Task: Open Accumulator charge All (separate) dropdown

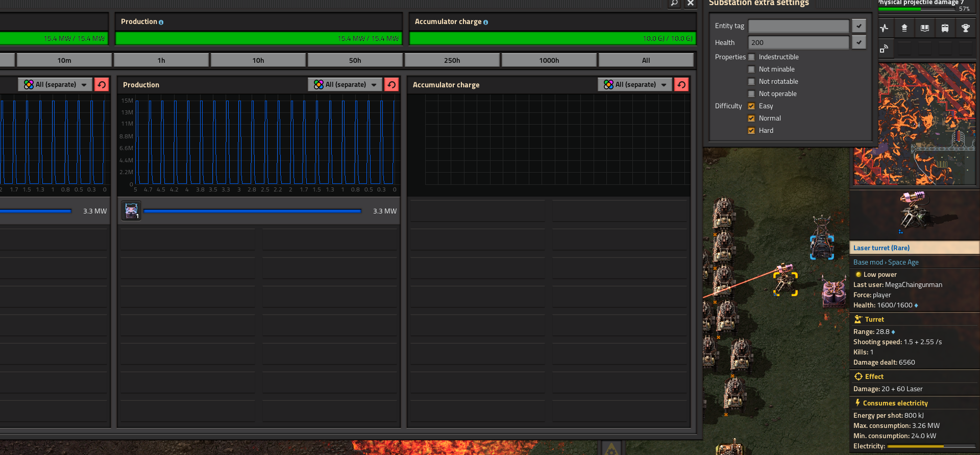Action: (635, 85)
